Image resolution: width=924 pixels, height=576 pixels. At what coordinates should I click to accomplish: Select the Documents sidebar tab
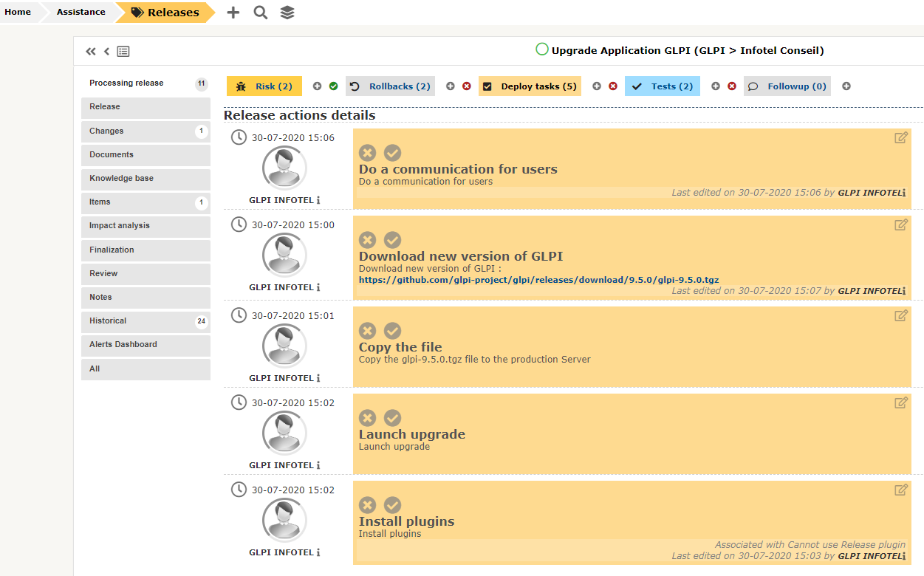146,155
